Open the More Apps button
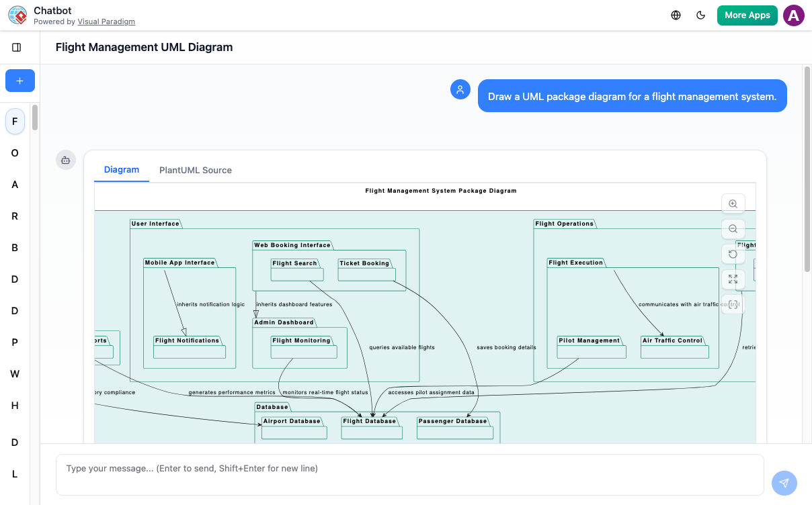812x505 pixels. coord(747,14)
